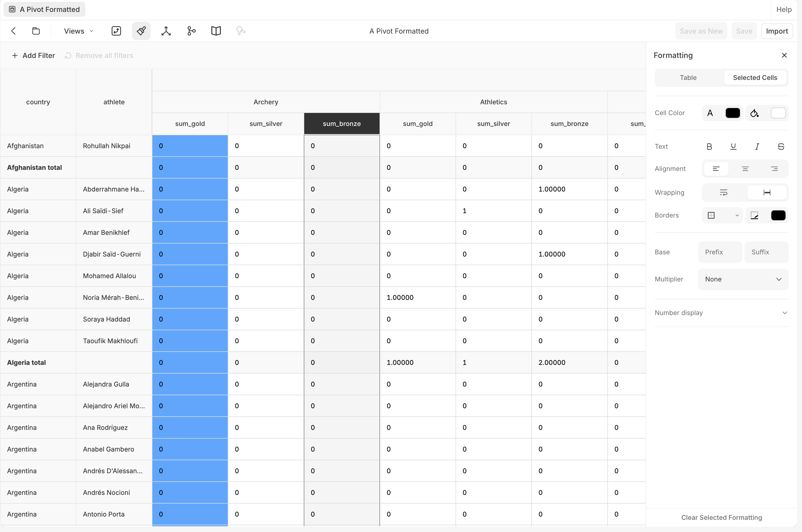Switch to the Table tab
The height and width of the screenshot is (532, 802).
point(688,78)
